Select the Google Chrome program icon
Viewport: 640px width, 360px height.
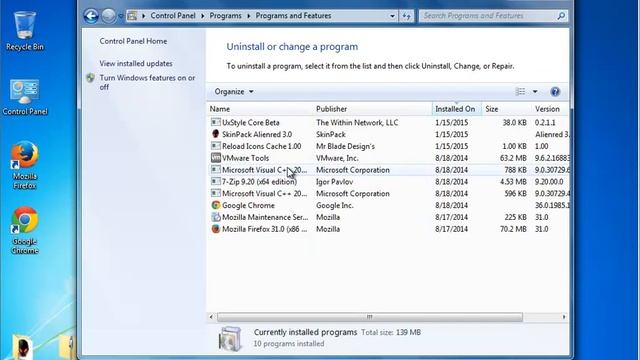click(216, 205)
